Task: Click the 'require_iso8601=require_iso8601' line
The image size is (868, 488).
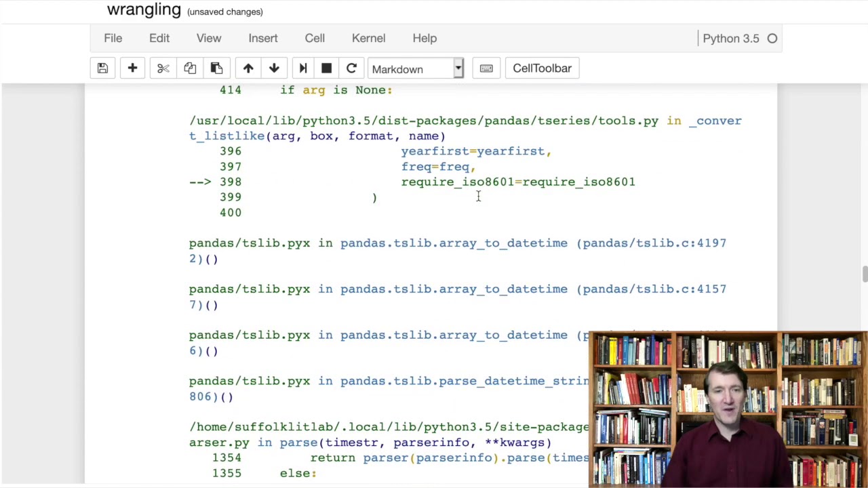Action: click(518, 182)
